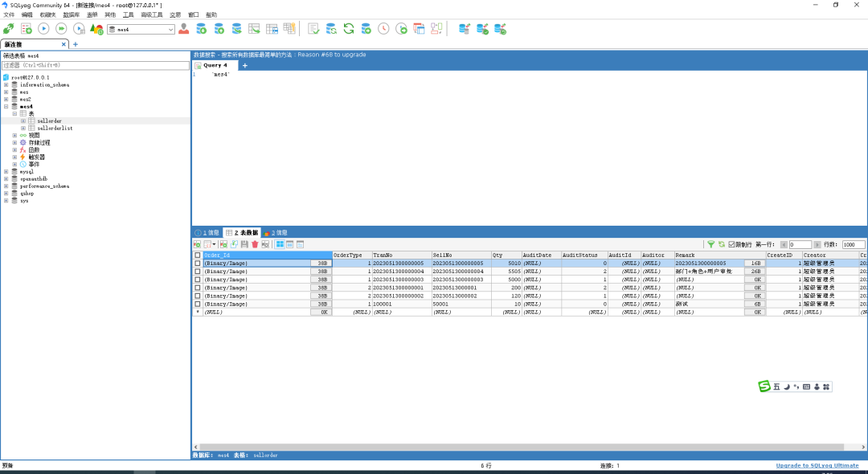Open the Schedule Backup clock icon
This screenshot has height=474, width=868.
pyautogui.click(x=383, y=29)
